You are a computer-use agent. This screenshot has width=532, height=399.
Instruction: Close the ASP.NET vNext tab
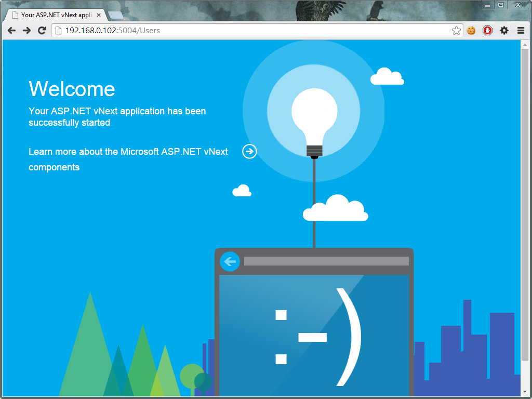pos(99,15)
